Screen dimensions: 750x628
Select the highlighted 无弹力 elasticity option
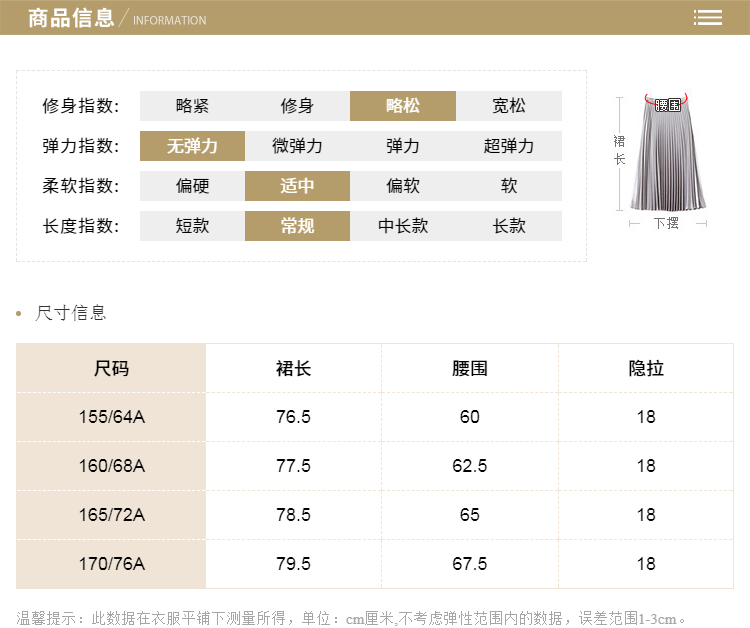192,146
